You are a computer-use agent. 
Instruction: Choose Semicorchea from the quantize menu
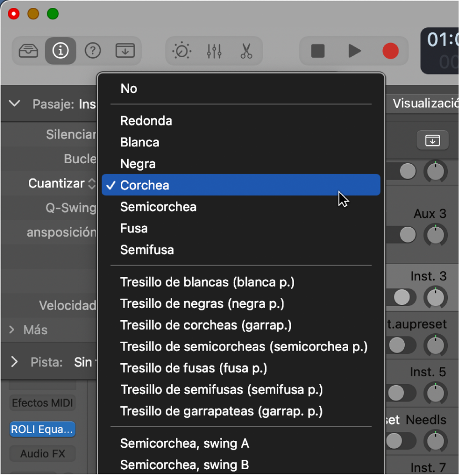tap(158, 207)
